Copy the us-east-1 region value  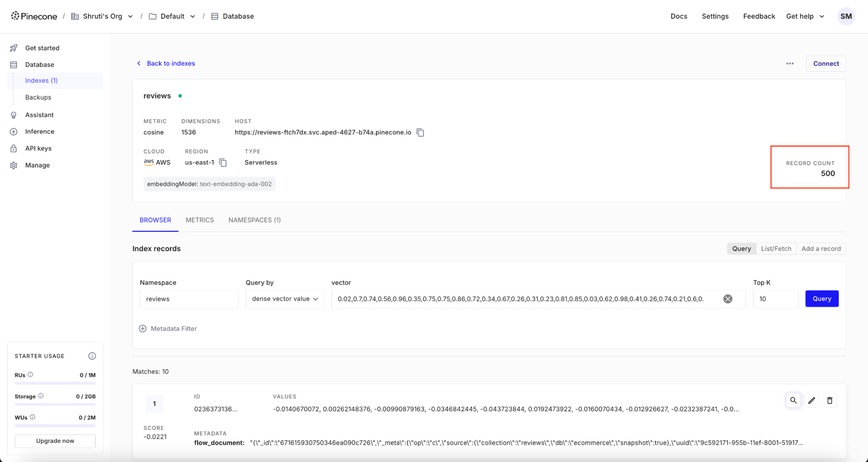tap(223, 163)
